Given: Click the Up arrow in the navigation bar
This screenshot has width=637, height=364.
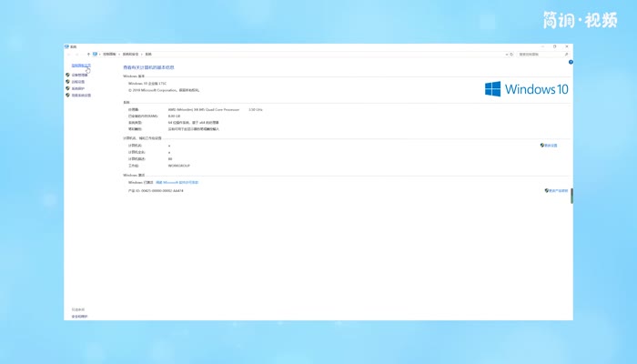Looking at the screenshot, I should [88, 55].
